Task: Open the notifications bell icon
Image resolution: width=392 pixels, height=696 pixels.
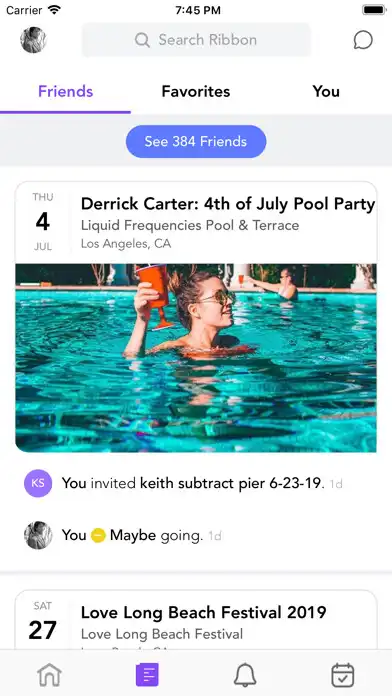Action: coord(245,675)
